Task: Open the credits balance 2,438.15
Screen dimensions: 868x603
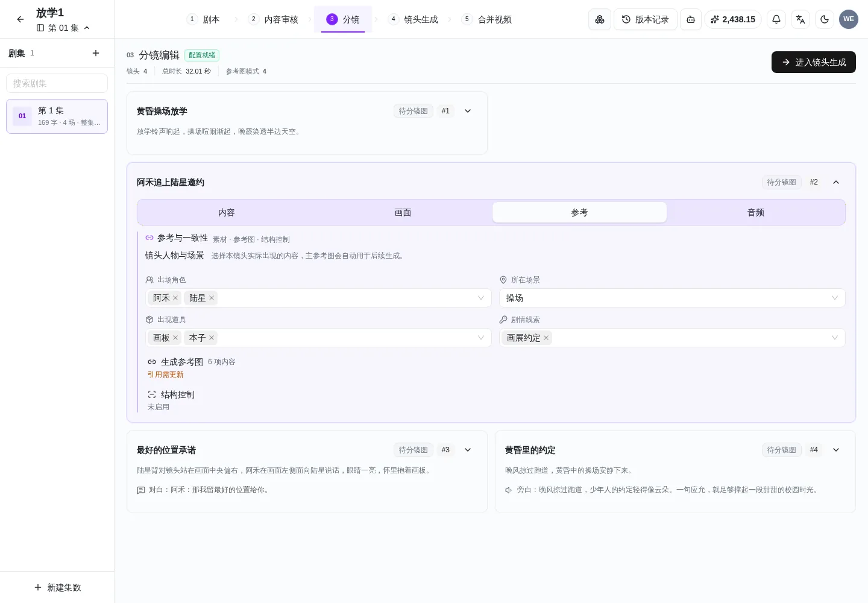Action: pyautogui.click(x=733, y=19)
